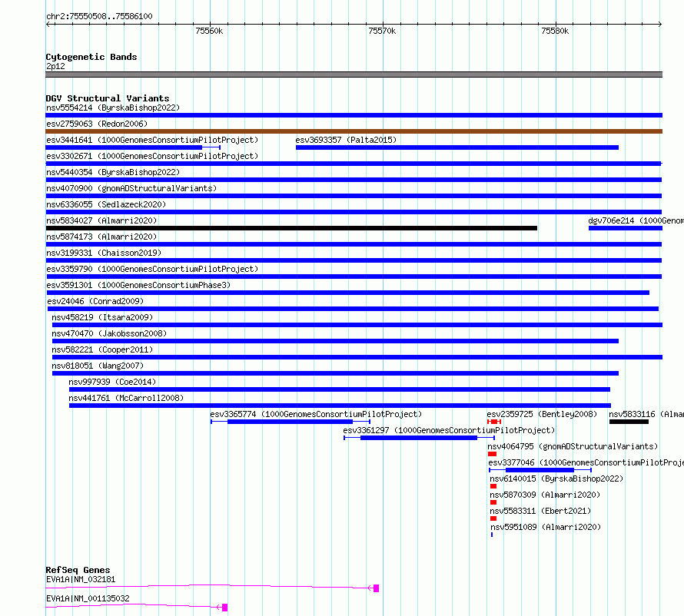The height and width of the screenshot is (616, 684).
Task: Click the small blue nsv5951089 marker
Action: [492, 535]
